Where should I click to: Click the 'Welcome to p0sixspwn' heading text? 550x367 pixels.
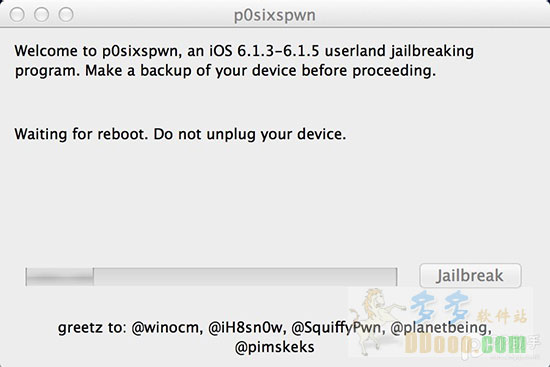[x=96, y=51]
